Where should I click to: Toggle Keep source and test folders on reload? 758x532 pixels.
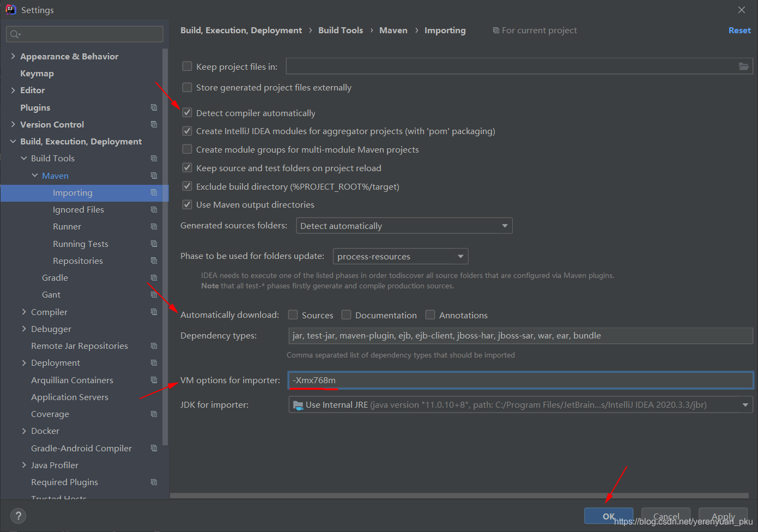point(187,167)
